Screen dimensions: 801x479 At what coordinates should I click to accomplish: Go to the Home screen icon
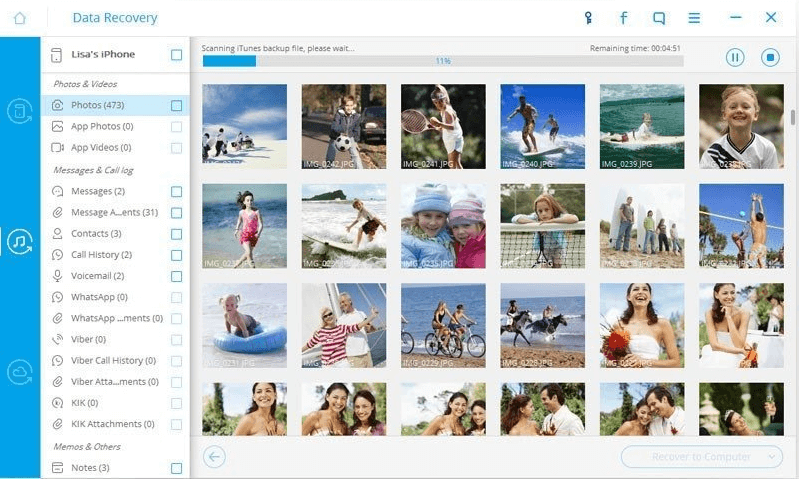pos(19,18)
